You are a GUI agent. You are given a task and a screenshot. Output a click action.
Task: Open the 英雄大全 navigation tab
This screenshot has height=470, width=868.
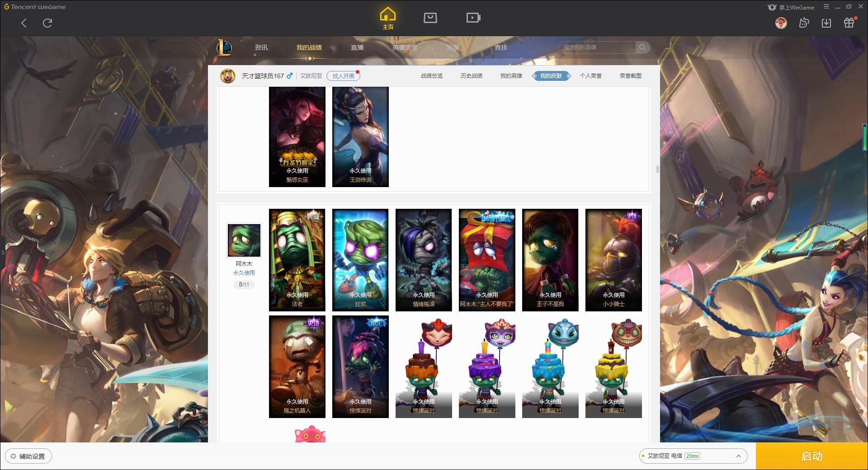[405, 47]
